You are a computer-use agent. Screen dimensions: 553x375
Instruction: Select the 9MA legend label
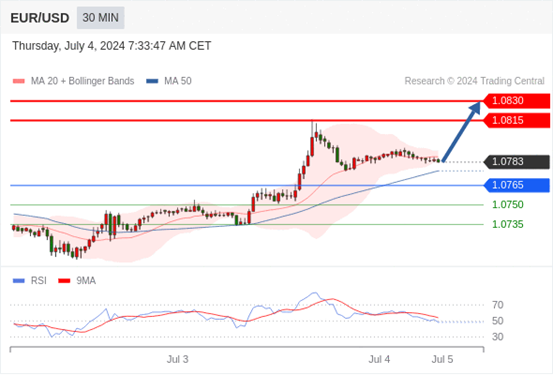86,281
